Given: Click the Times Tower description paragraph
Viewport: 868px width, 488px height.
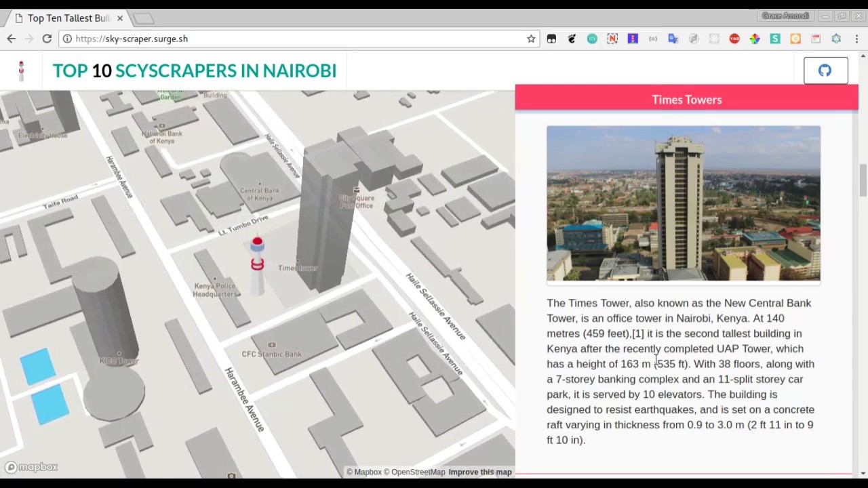Looking at the screenshot, I should tap(681, 371).
